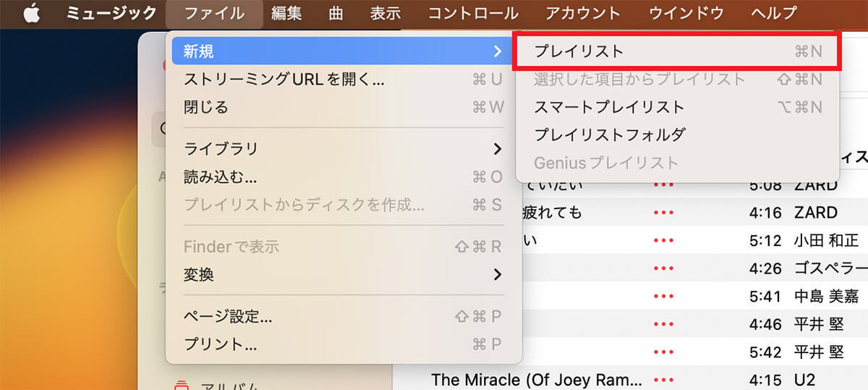The height and width of the screenshot is (390, 868).
Task: Click the song title ending 疲れても
Action: pos(551,213)
